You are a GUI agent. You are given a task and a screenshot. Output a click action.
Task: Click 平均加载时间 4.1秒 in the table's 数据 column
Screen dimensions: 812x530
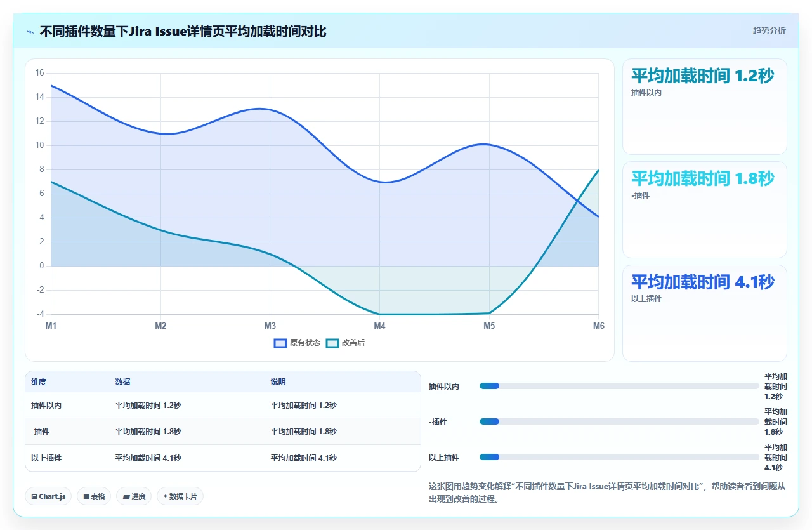pyautogui.click(x=148, y=458)
